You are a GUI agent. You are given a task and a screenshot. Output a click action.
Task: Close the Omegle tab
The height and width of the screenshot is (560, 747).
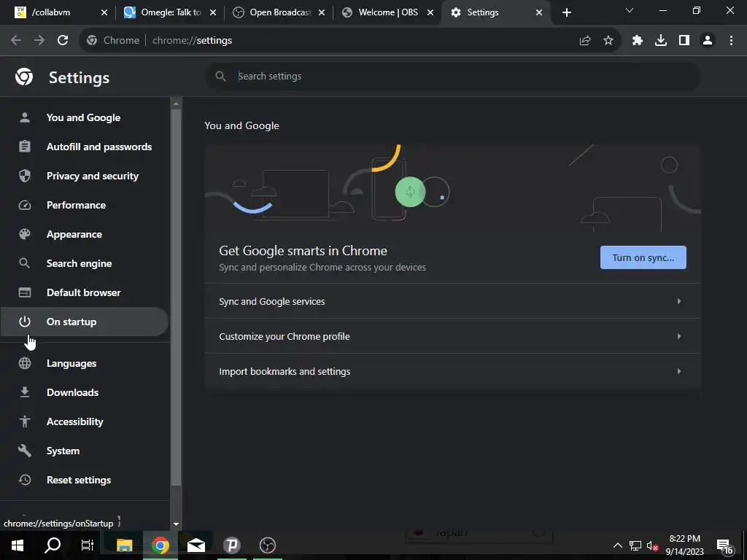213,12
